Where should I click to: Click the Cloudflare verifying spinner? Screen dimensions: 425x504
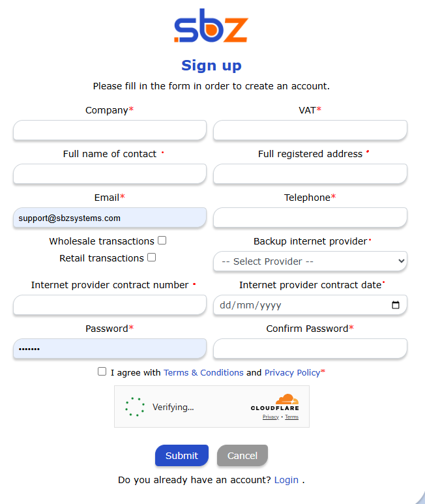pos(135,407)
